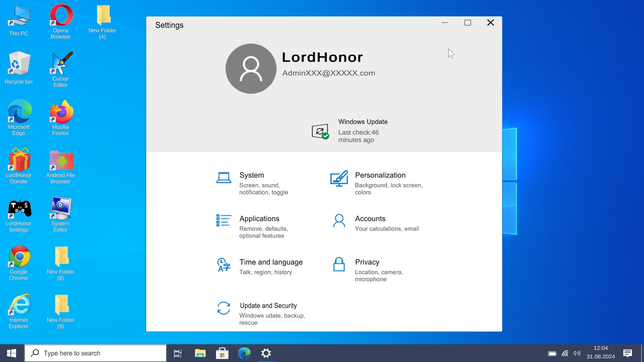
Task: Open the Accounts person icon
Action: tap(339, 221)
